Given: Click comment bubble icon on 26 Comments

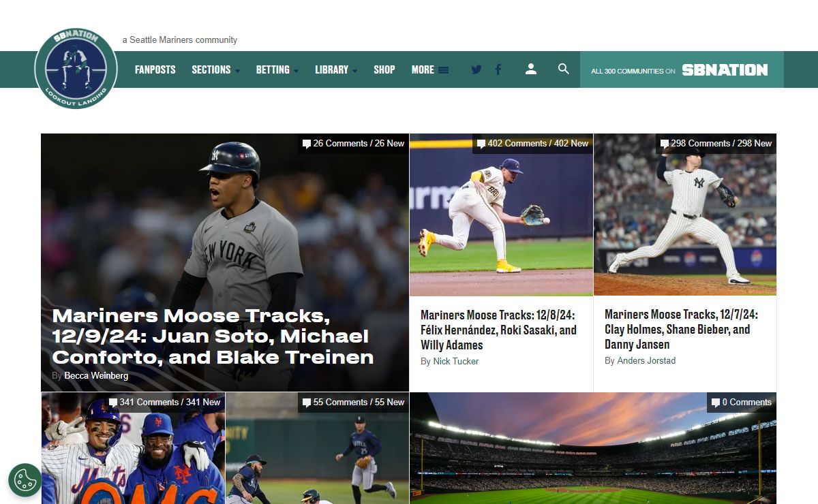Looking at the screenshot, I should coord(307,144).
